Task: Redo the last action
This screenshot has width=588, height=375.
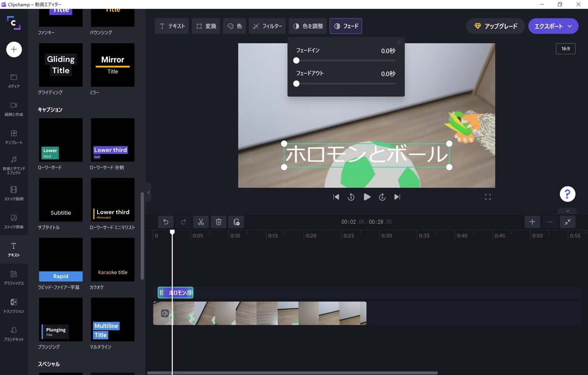Action: pyautogui.click(x=184, y=222)
